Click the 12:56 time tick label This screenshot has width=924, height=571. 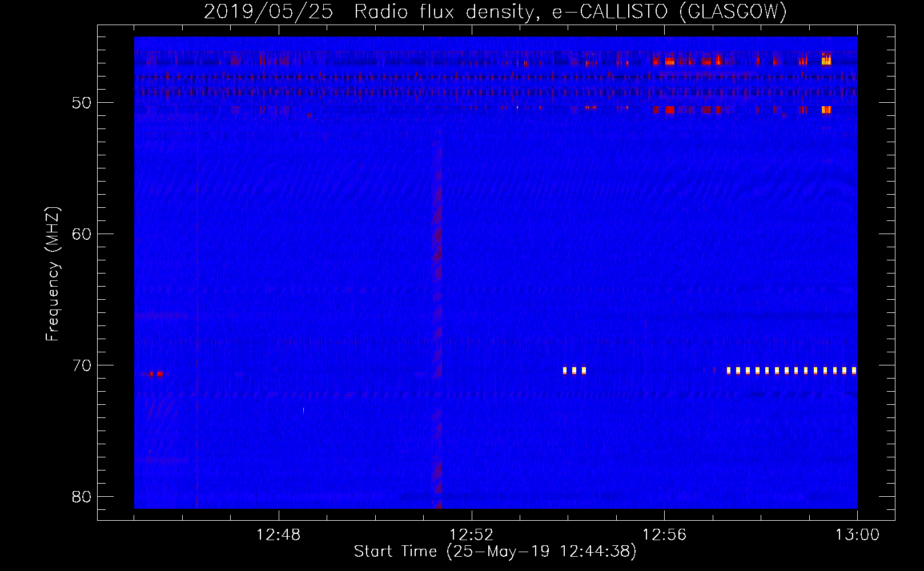tap(665, 535)
